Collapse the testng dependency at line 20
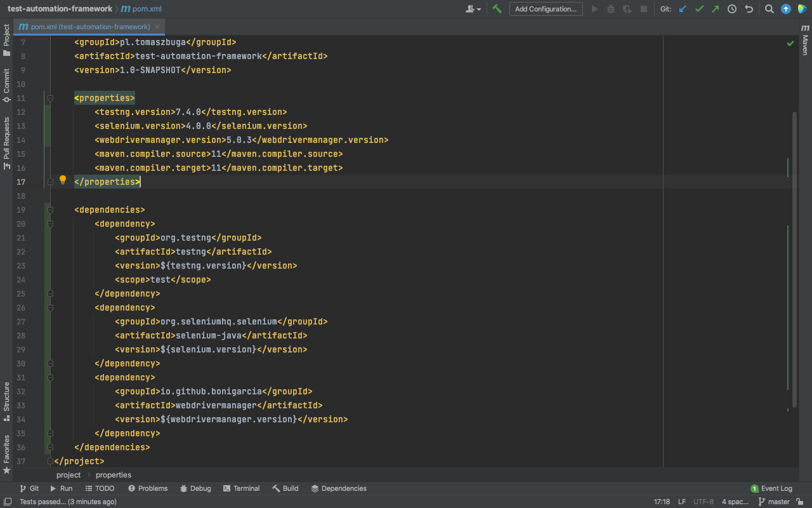Screen dimensions: 812x508 coord(50,224)
